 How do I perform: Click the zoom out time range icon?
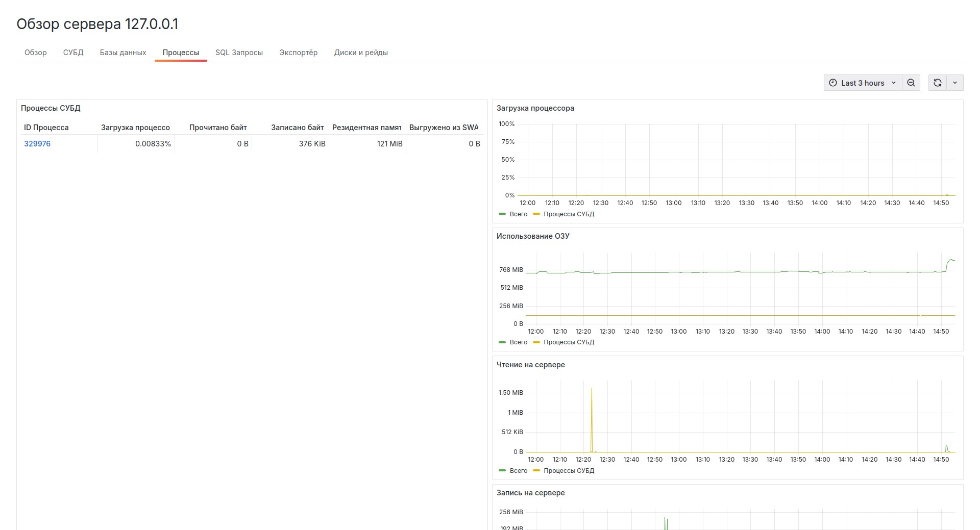tap(911, 83)
